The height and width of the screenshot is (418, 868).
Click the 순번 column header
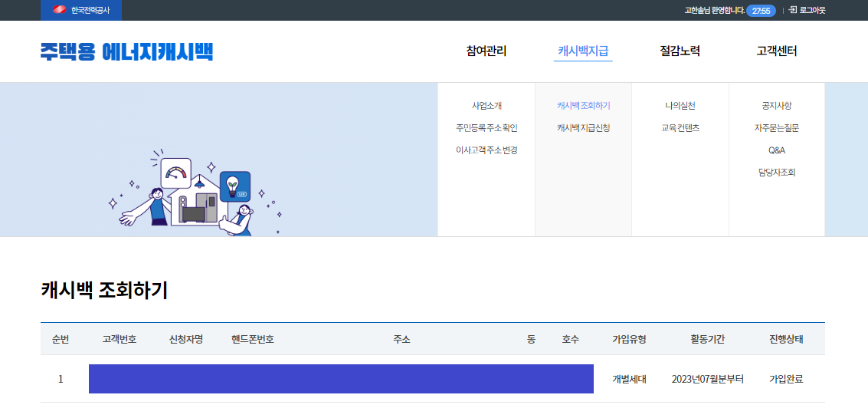tap(61, 339)
